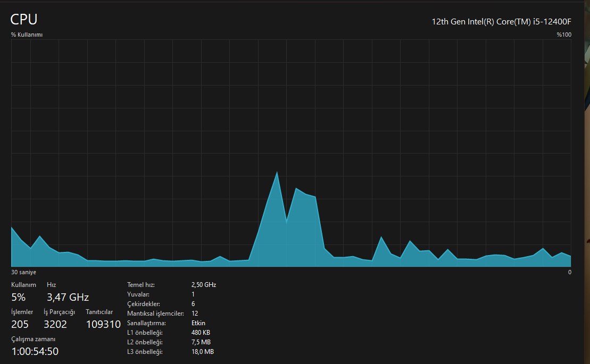The width and height of the screenshot is (590, 364).
Task: Click the % Kullanımı axis label
Action: point(27,35)
